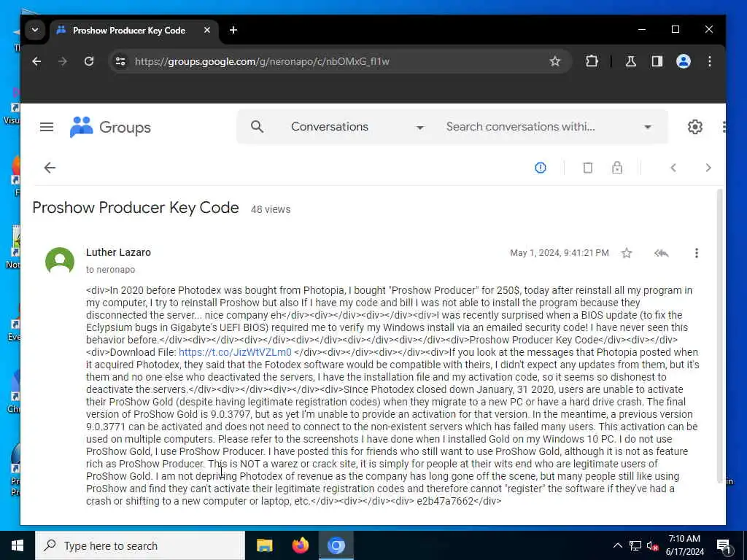Show hidden system tray icons
This screenshot has width=747, height=560.
click(617, 545)
